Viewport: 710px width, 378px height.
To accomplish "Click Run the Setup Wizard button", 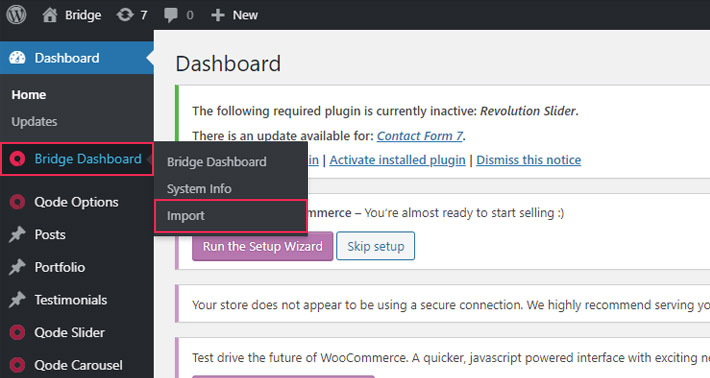I will pos(263,246).
